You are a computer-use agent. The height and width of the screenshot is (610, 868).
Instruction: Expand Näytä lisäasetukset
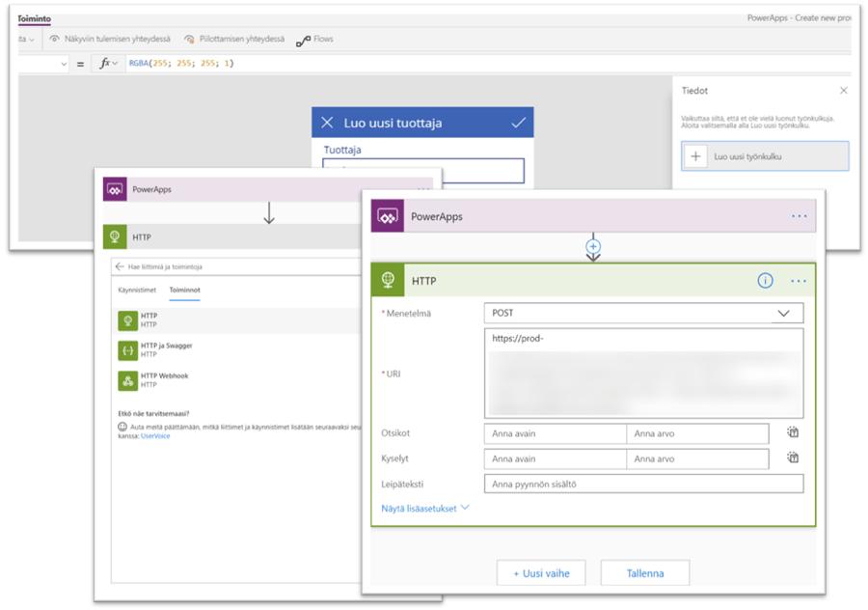coord(424,508)
